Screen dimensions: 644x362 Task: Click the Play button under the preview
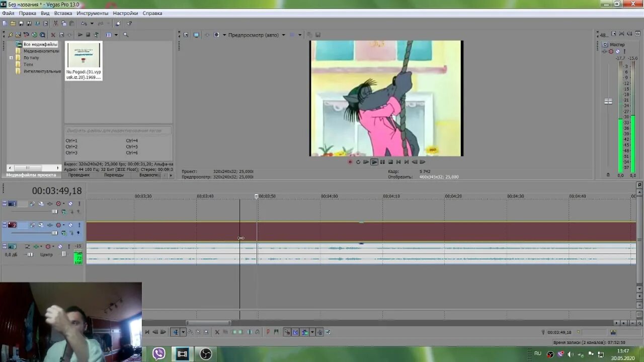pyautogui.click(x=374, y=162)
